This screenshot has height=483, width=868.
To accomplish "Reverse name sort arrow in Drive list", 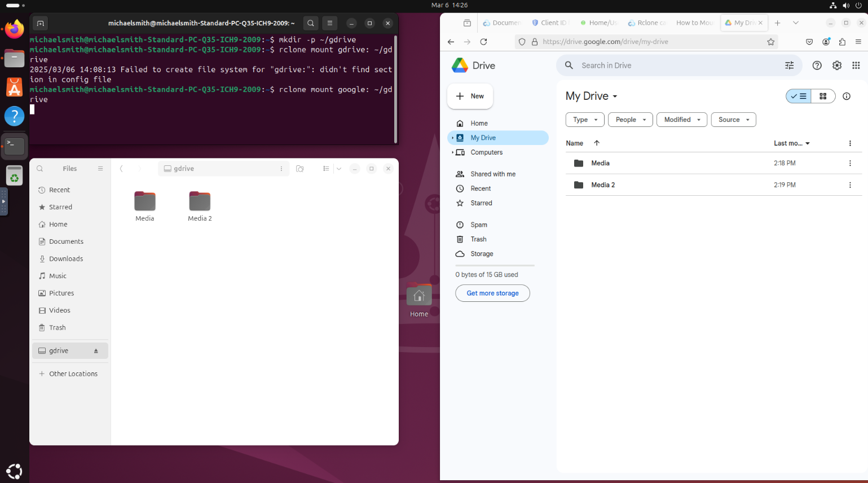I will point(597,143).
